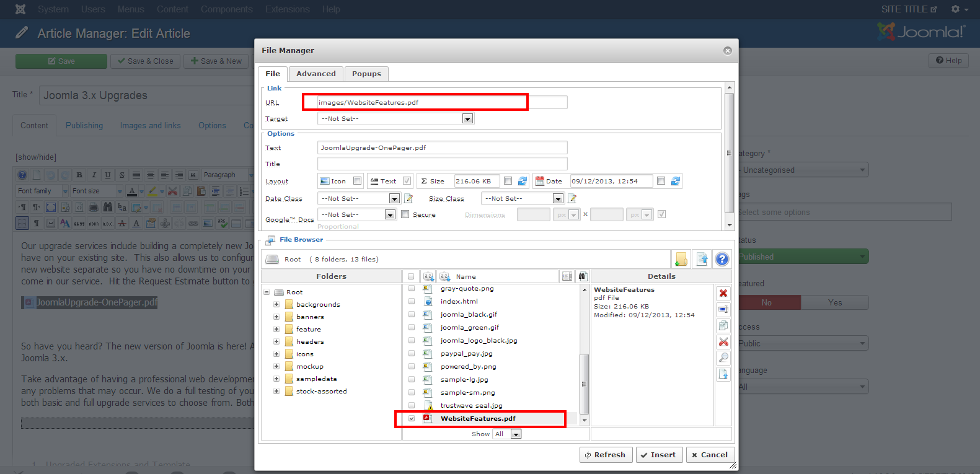Toggle the Date layout checkbox

(x=661, y=181)
